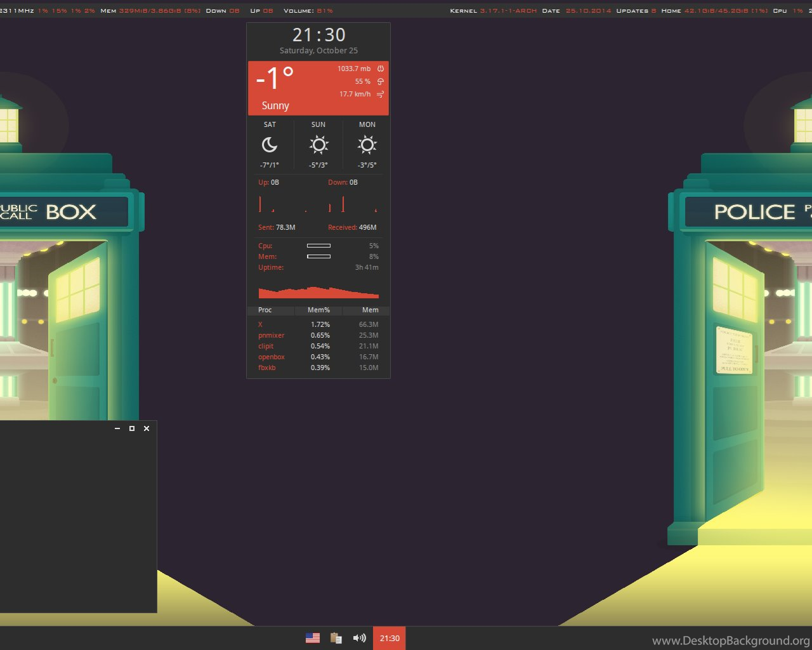The width and height of the screenshot is (812, 650).
Task: Click the moon icon under SAT
Action: 270,145
